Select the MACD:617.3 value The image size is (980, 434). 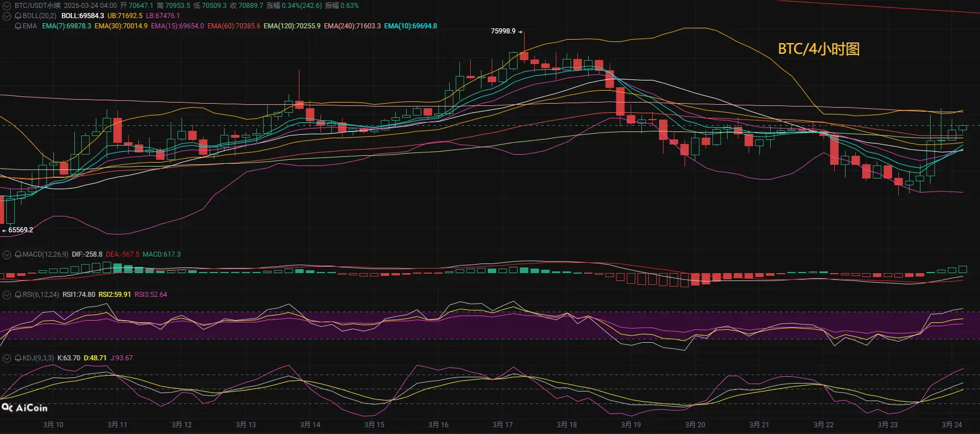(x=162, y=254)
